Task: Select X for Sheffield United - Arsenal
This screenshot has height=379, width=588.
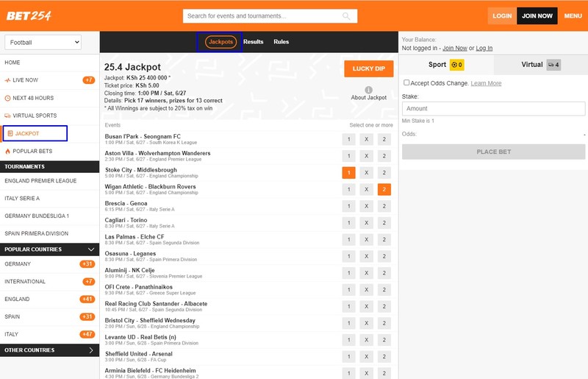Action: (x=366, y=356)
